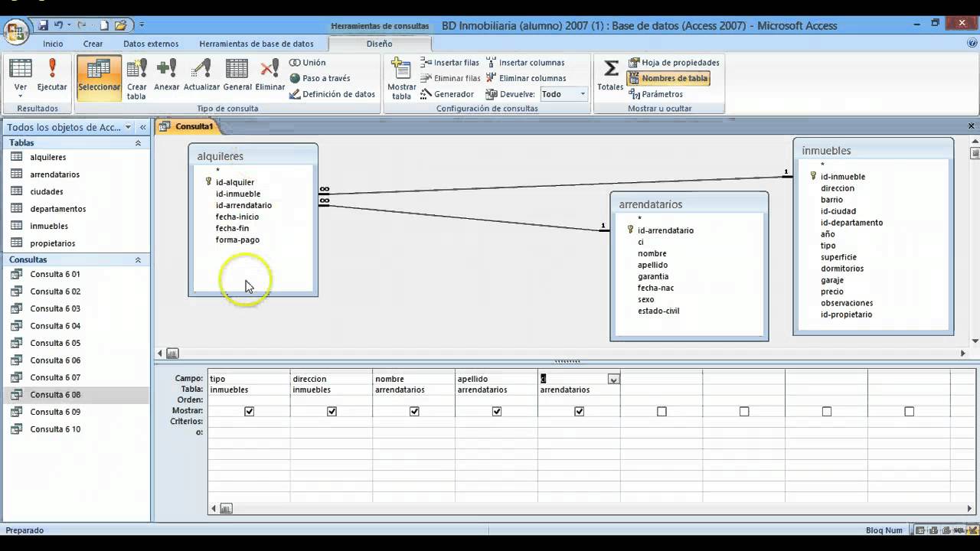Uncheck Mostrar for fifth arrendatarios column

580,412
